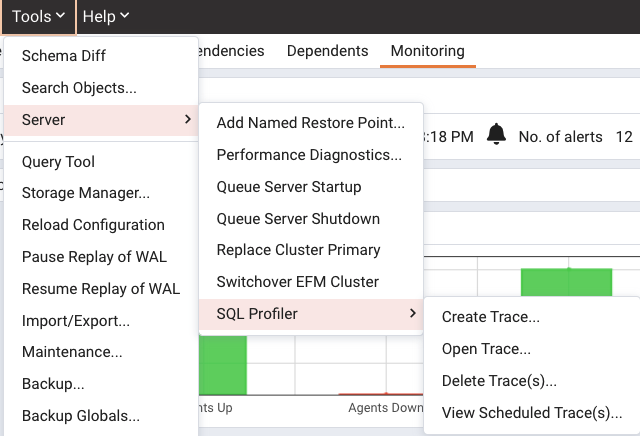The width and height of the screenshot is (640, 436).
Task: Switch to the Monitoring tab
Action: [428, 51]
